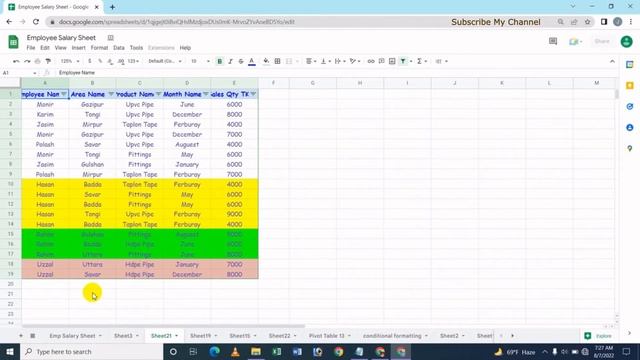Open Word from the taskbar
Image resolution: width=640 pixels, height=360 pixels.
point(297,351)
